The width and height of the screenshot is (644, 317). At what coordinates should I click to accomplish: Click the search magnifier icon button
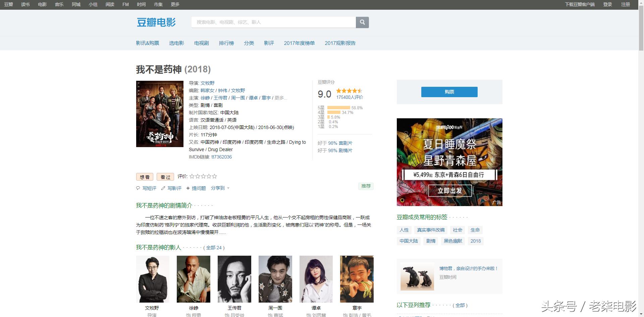point(362,22)
